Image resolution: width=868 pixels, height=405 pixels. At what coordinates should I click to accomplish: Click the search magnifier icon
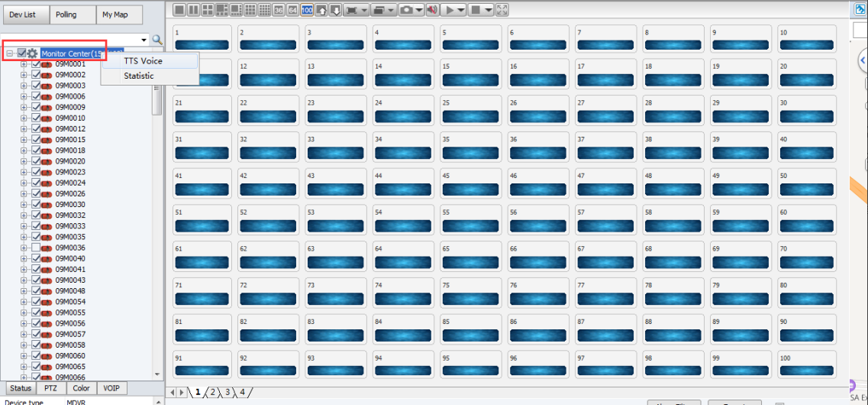[157, 40]
